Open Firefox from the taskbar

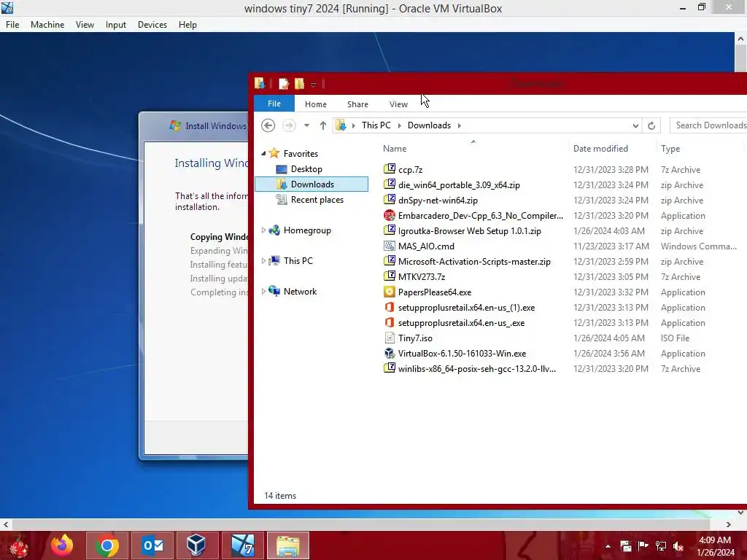(63, 545)
